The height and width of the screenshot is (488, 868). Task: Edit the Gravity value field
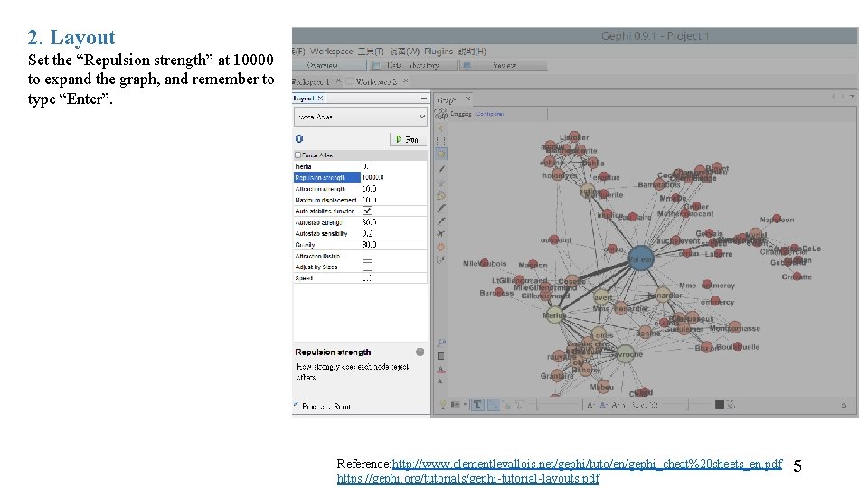pos(393,245)
